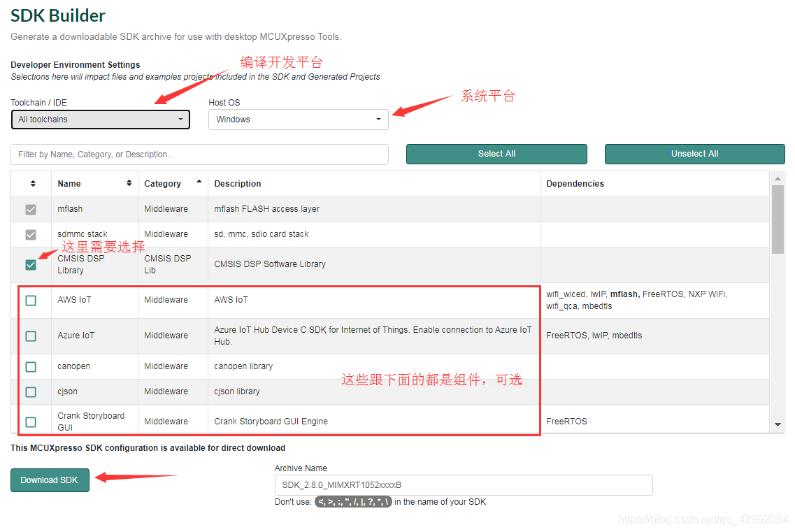The width and height of the screenshot is (795, 532).
Task: Check the canopen library checkbox
Action: 31,366
